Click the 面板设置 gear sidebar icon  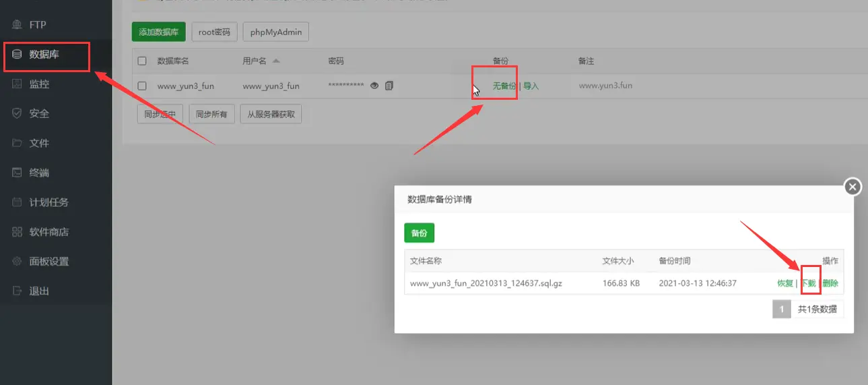click(x=18, y=262)
